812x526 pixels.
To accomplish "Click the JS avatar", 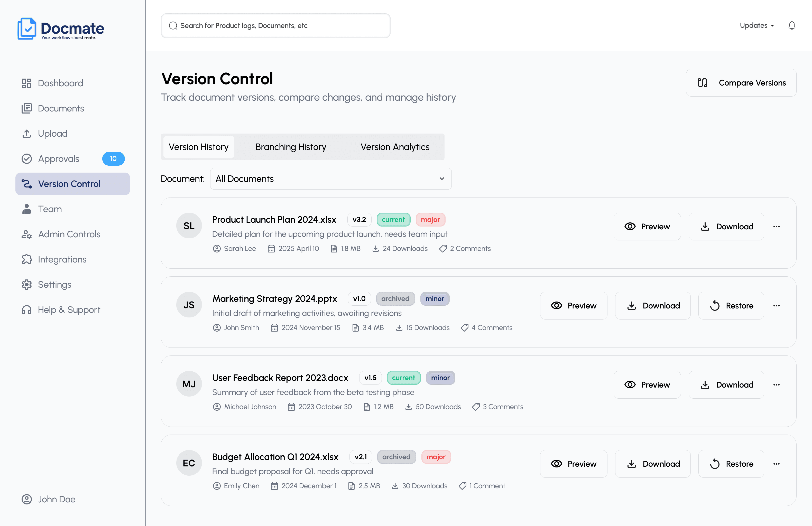I will click(x=189, y=305).
